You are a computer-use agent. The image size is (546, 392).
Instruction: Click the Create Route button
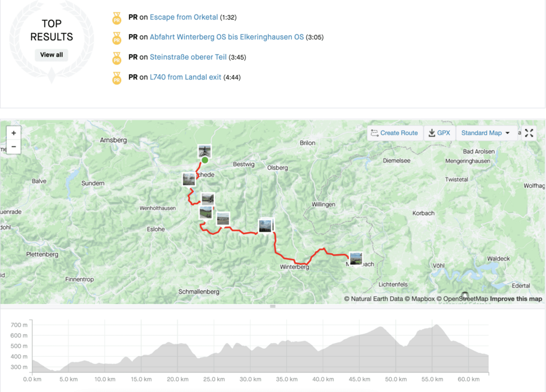coord(394,133)
